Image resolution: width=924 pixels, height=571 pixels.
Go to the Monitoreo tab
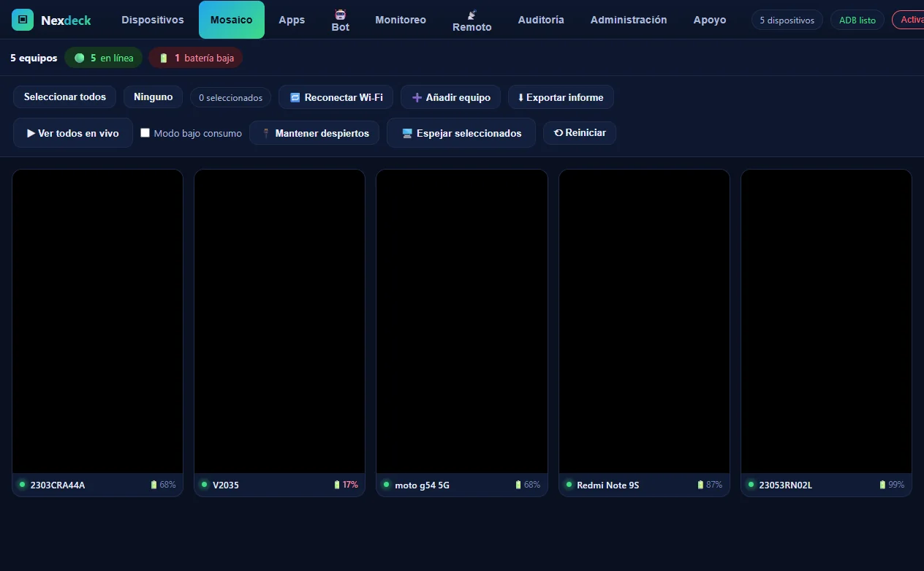click(401, 20)
